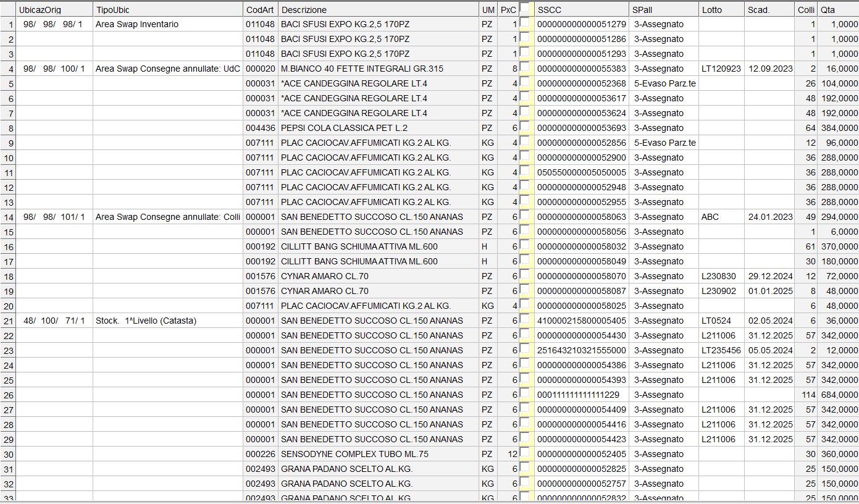Click the LT120923 lot cell
Image resolution: width=859 pixels, height=504 pixels.
coord(721,69)
